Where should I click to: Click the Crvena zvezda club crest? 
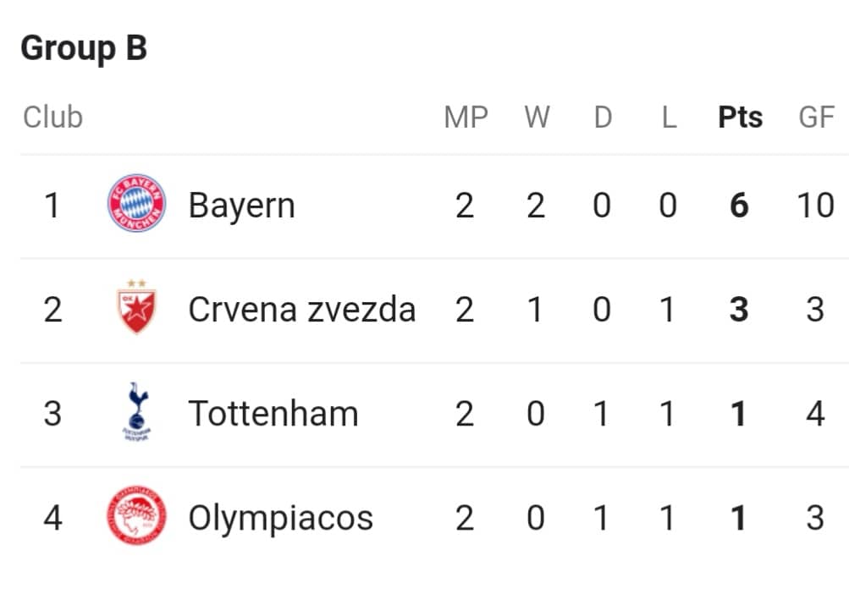pyautogui.click(x=136, y=307)
